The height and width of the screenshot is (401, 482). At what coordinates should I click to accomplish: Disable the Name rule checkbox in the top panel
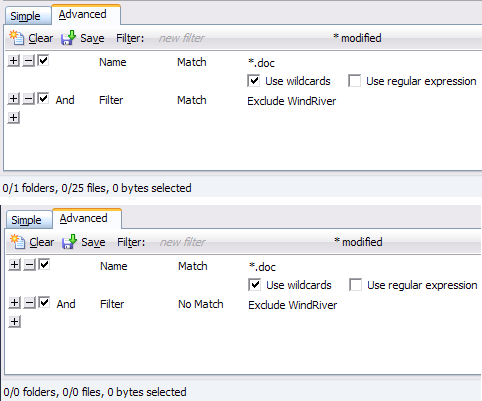pyautogui.click(x=43, y=60)
